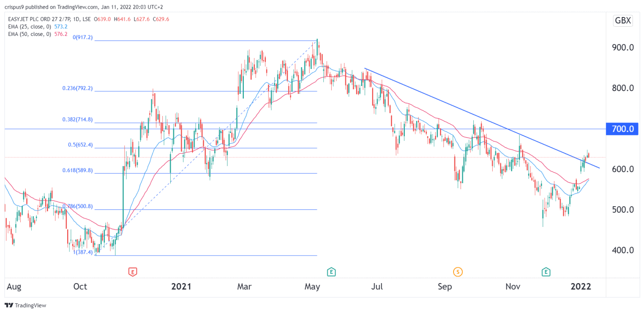Select the tallest green candlestick near May peak

(317, 48)
